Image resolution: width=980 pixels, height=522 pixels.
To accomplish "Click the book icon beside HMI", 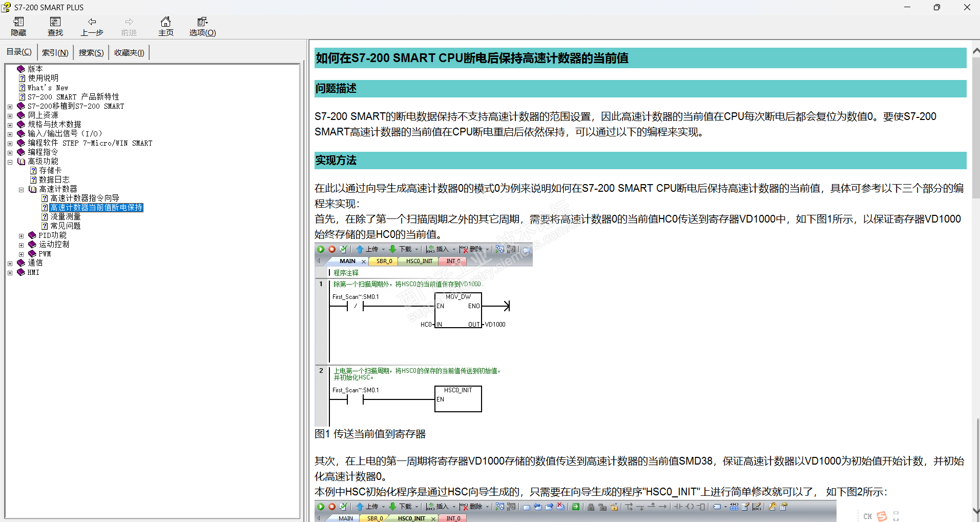I will (21, 272).
